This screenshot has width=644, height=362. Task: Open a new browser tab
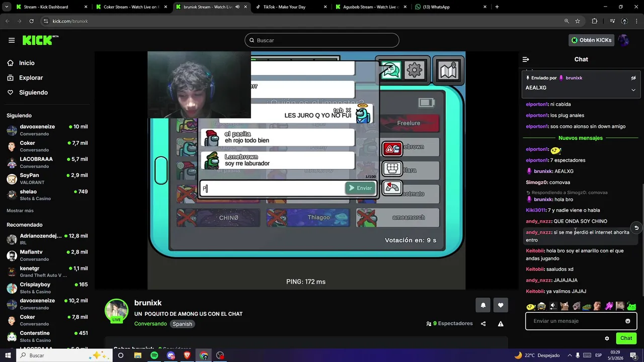(x=497, y=7)
